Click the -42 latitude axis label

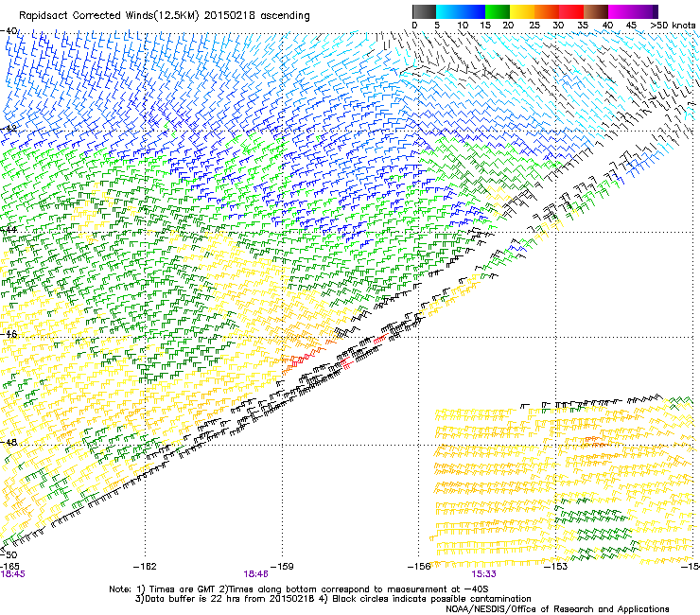[9, 128]
